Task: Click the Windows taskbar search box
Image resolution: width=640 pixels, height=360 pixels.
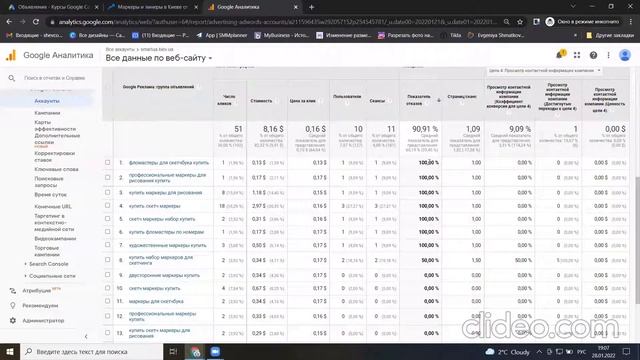Action: tap(91, 351)
